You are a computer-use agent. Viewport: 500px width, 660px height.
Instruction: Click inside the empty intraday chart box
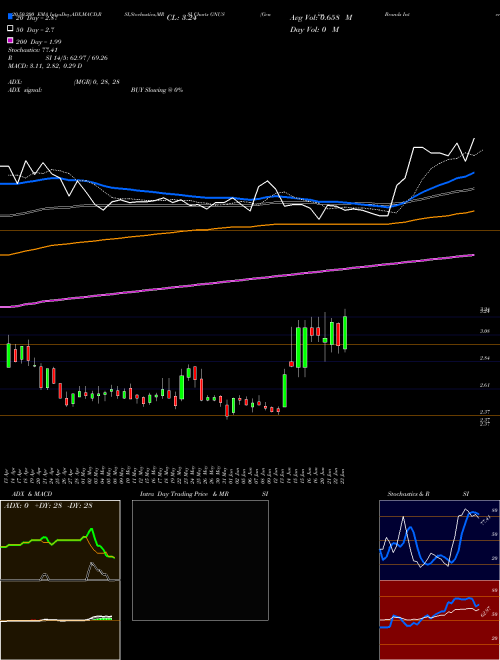point(200,560)
